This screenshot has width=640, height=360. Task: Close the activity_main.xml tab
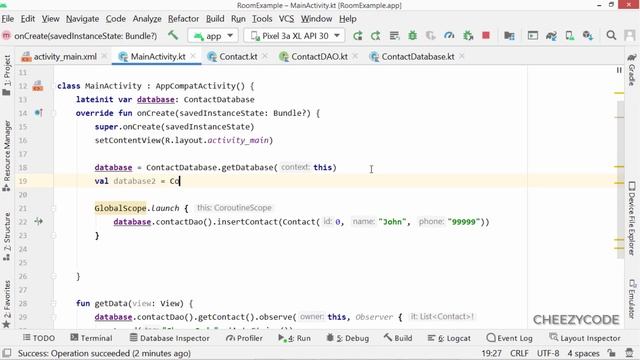[x=104, y=56]
